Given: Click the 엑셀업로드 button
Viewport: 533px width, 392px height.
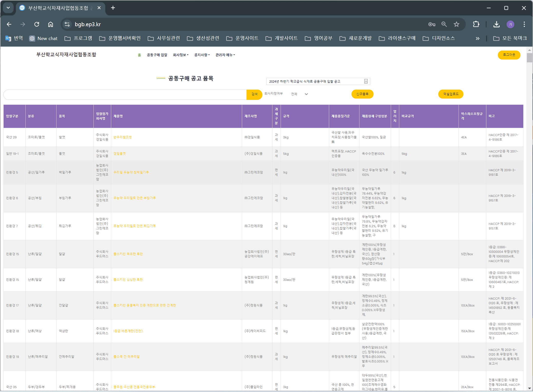Looking at the screenshot, I should [x=451, y=94].
